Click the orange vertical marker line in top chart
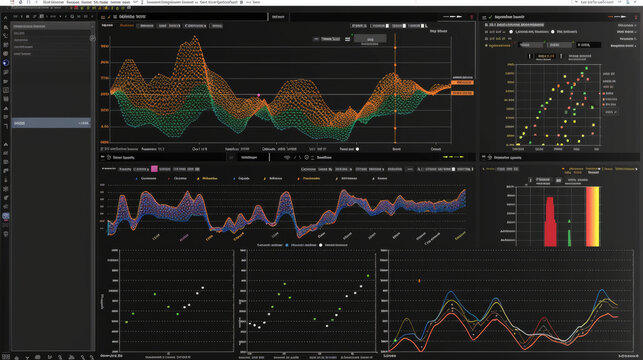This screenshot has height=360, width=643. click(x=395, y=88)
